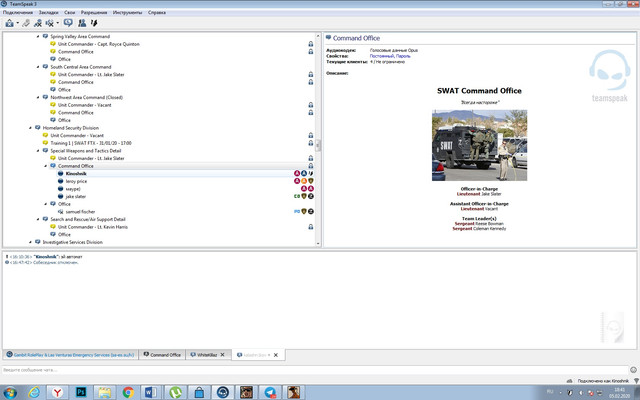640x400 pixels.
Task: Open the chat speech bubble toolbar icon
Action: tap(68, 23)
